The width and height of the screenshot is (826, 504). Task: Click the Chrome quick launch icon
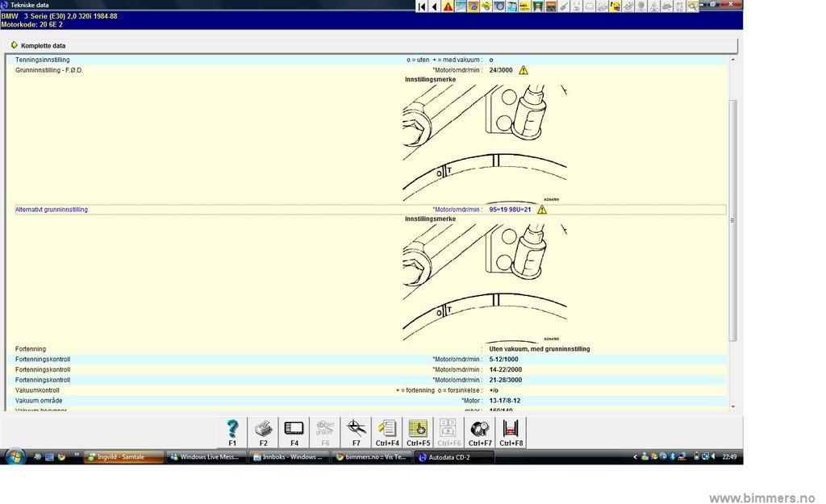[61, 456]
